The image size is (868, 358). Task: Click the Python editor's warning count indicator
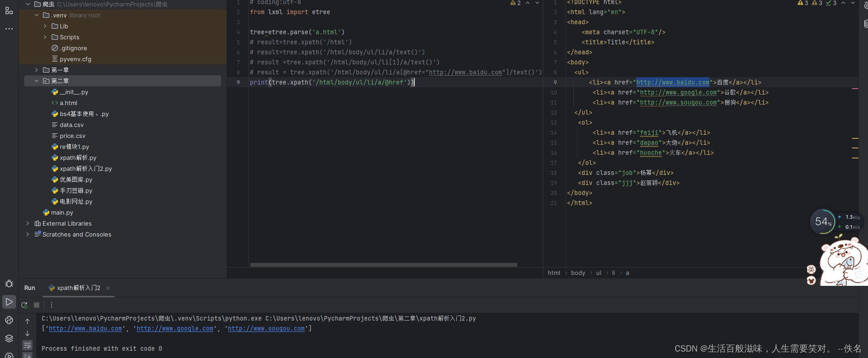point(515,3)
